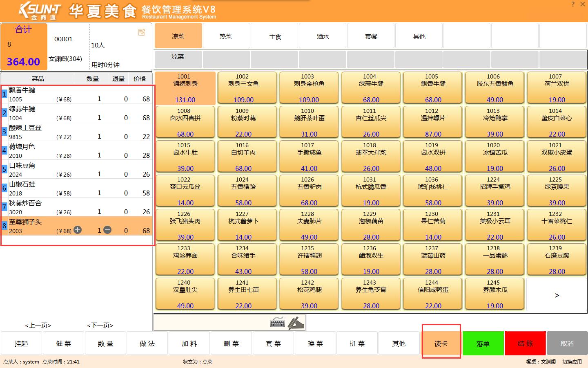The height and width of the screenshot is (368, 588).
Task: Click the grey 取消 button
Action: point(567,343)
